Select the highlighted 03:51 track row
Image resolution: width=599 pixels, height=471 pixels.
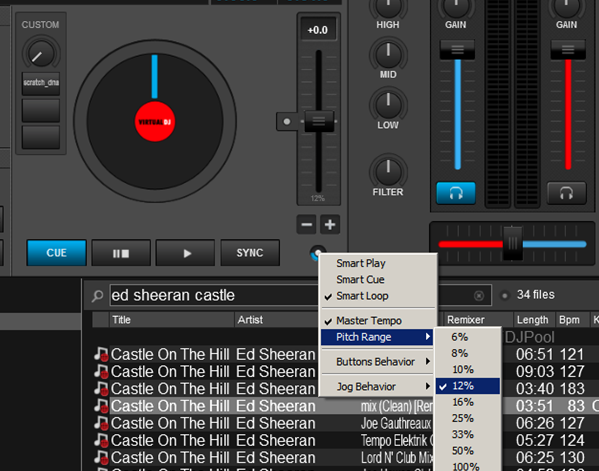346,406
